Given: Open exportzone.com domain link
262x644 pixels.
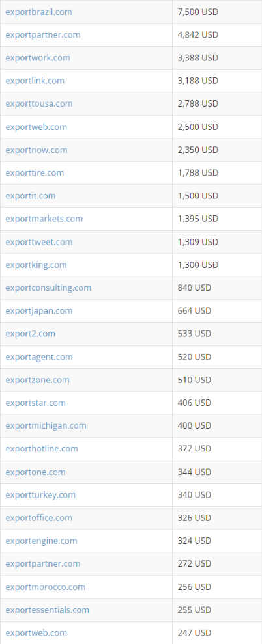Looking at the screenshot, I should [37, 380].
